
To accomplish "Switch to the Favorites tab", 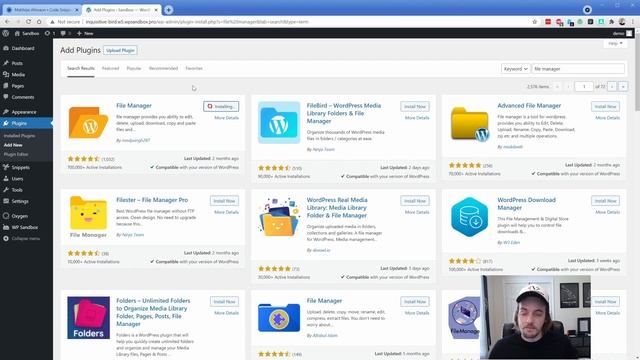I will pyautogui.click(x=194, y=69).
